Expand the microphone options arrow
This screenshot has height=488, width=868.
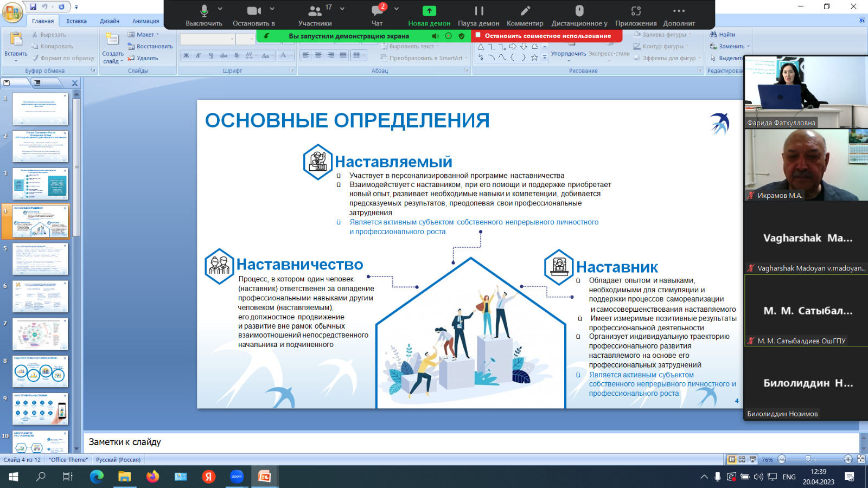[220, 9]
